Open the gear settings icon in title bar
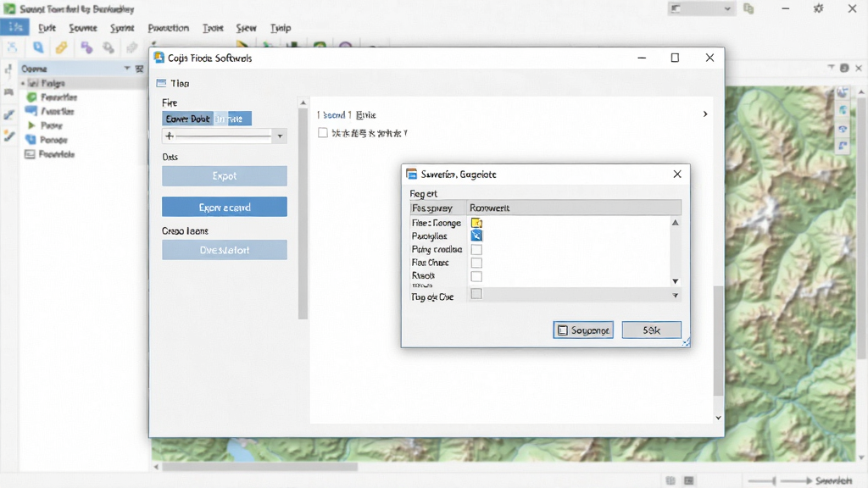868x488 pixels. (x=818, y=8)
